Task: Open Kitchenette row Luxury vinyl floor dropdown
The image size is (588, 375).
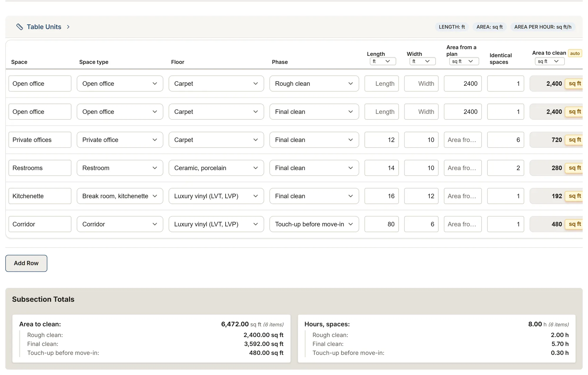Action: 216,196
